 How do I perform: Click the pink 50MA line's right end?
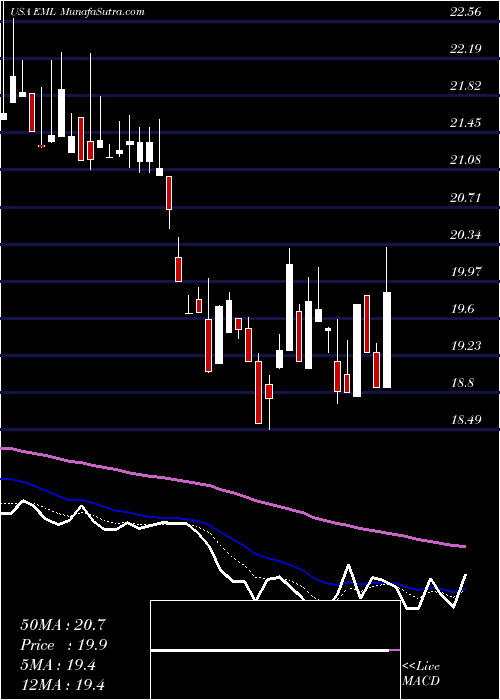coord(464,546)
